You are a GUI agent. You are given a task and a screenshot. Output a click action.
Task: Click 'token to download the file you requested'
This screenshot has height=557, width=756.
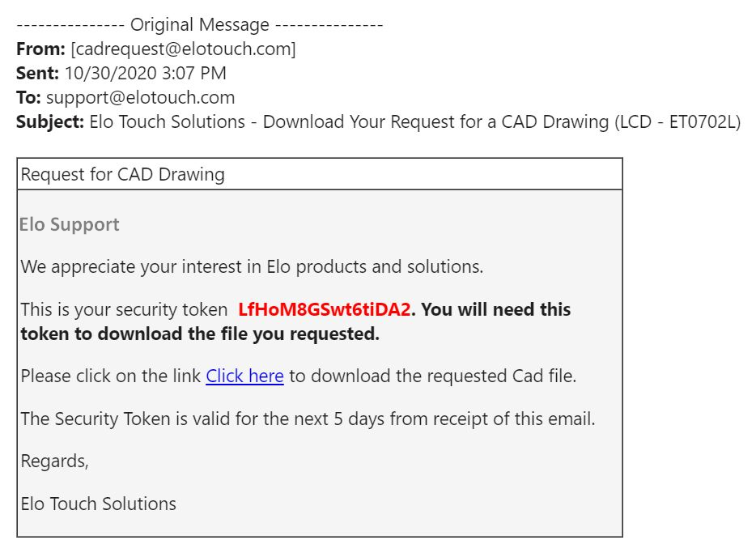tap(200, 334)
